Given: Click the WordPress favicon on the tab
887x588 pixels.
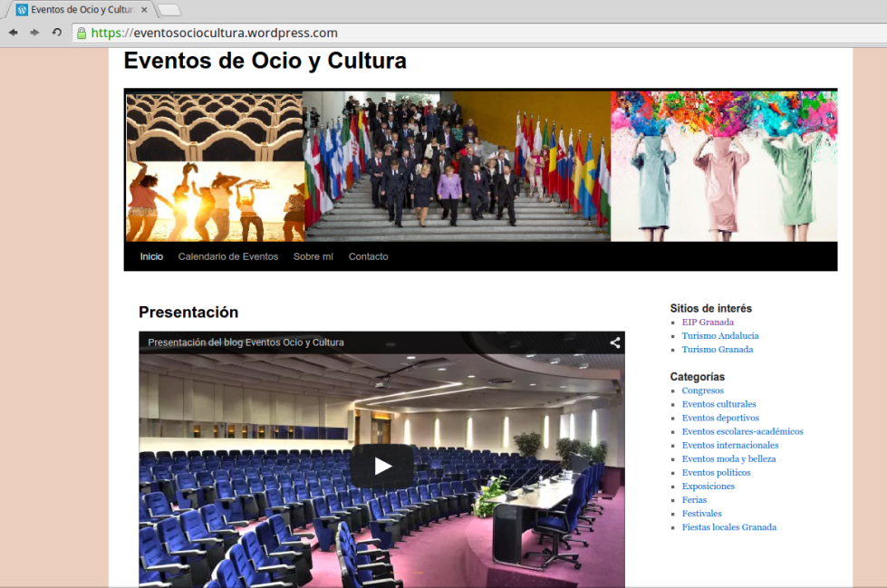Looking at the screenshot, I should pos(22,10).
